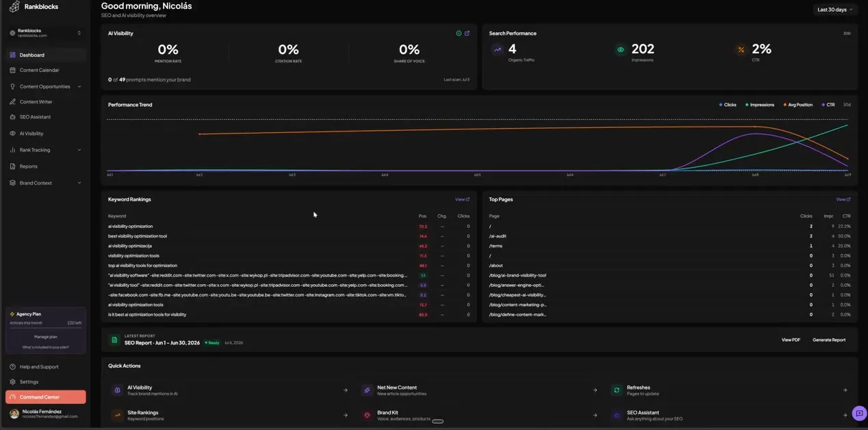
Task: Expand the Content Opportunities submenu
Action: pyautogui.click(x=79, y=87)
